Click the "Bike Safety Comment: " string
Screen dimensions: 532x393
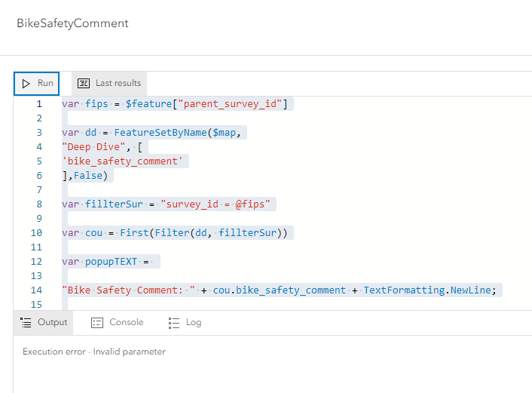[x=128, y=290]
